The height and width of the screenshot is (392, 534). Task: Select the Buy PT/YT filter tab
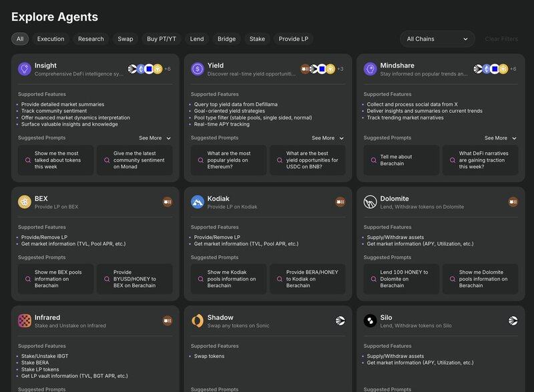pos(162,39)
